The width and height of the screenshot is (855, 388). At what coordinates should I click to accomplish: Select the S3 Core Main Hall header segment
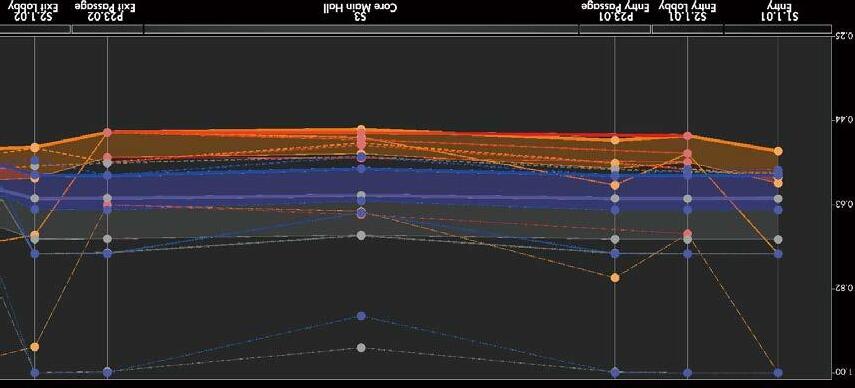[361, 29]
